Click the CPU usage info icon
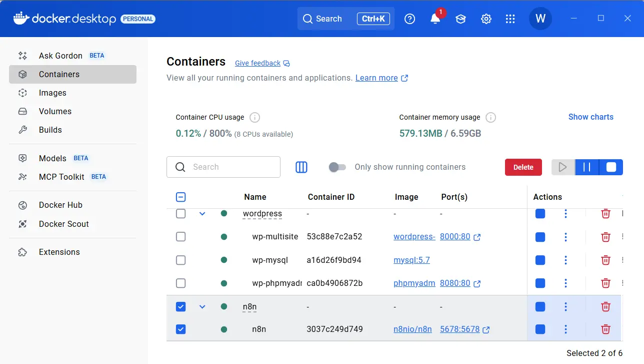Image resolution: width=644 pixels, height=364 pixels. pyautogui.click(x=255, y=118)
